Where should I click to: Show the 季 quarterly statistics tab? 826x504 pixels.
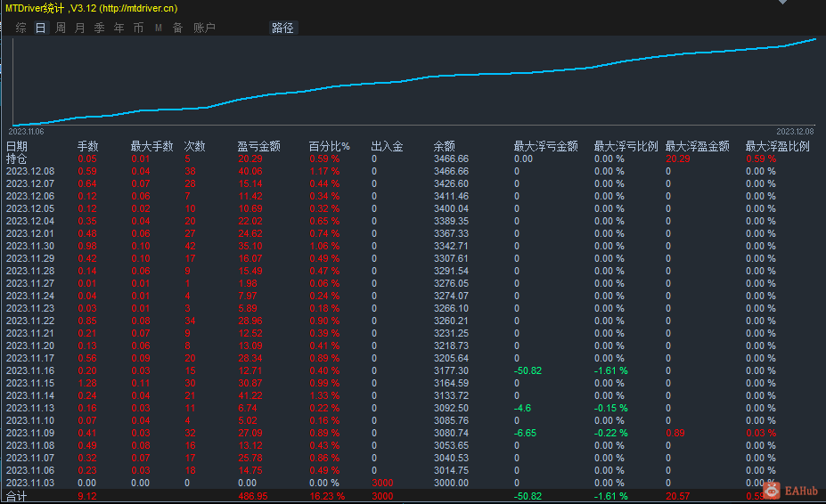point(99,28)
